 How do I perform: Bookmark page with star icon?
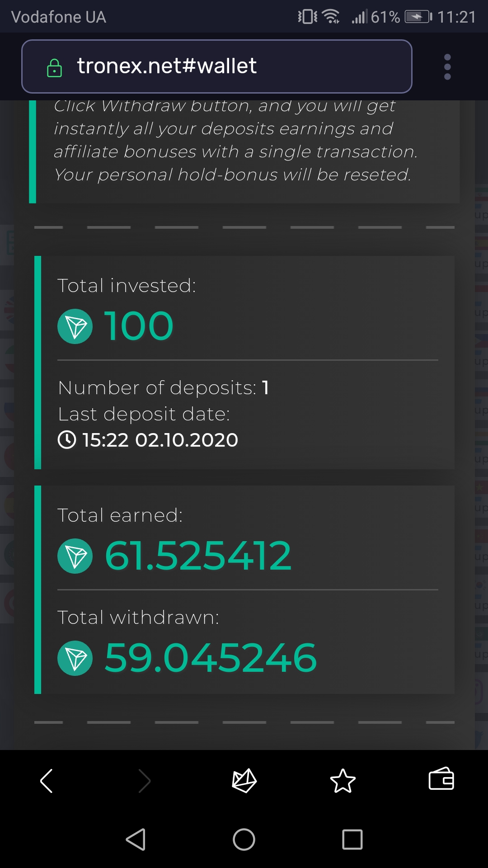tap(343, 781)
